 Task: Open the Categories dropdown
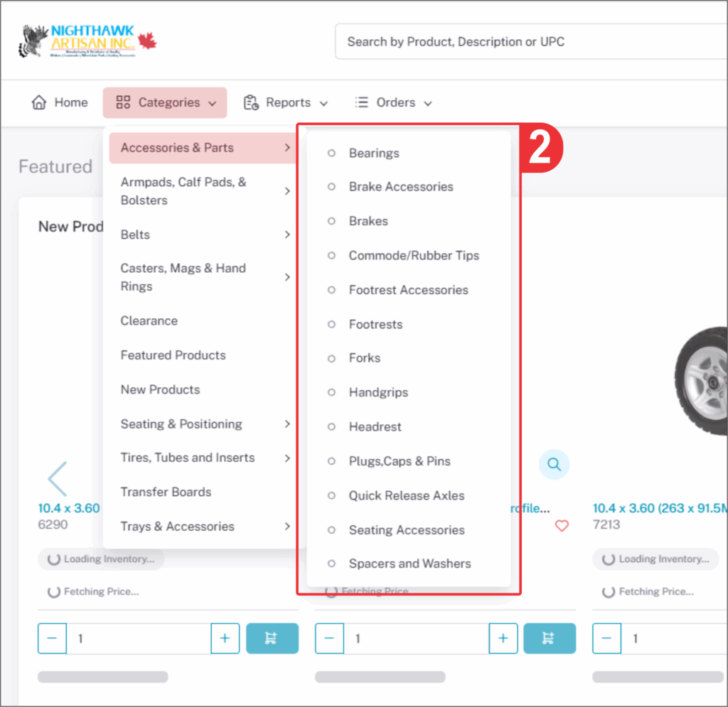click(x=165, y=102)
